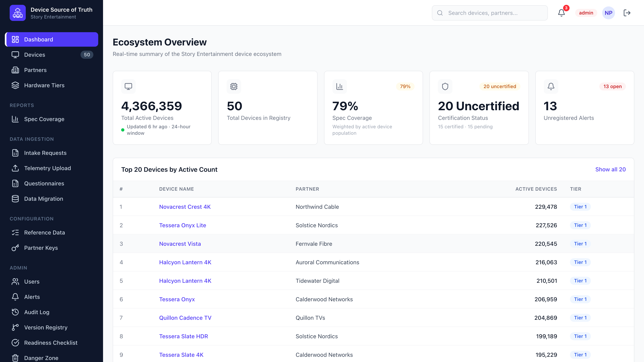Screen dimensions: 644x362
Task: Click the Users people icon
Action: [x=15, y=282]
